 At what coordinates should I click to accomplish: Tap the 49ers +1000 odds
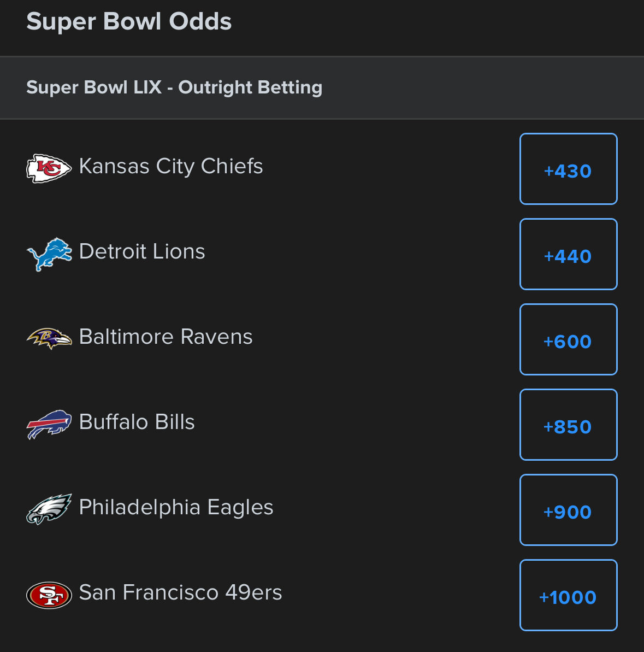click(568, 596)
